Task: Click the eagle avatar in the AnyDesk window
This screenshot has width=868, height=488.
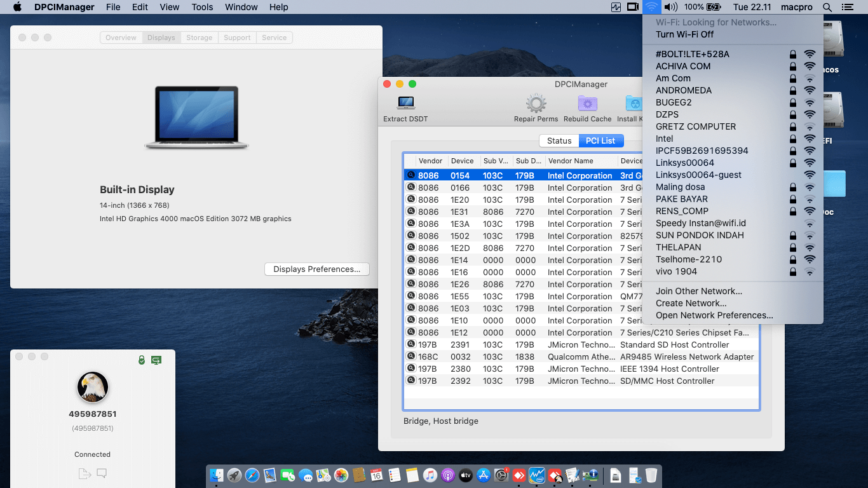Action: 93,387
